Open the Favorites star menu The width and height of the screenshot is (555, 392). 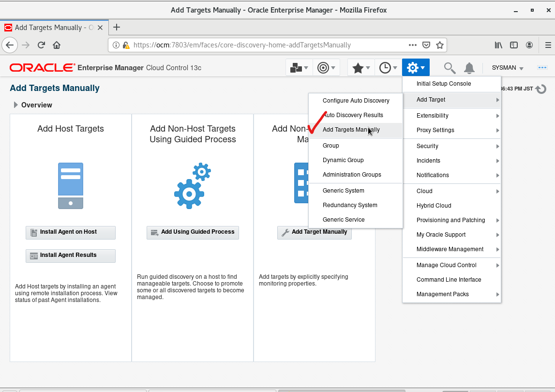[361, 68]
